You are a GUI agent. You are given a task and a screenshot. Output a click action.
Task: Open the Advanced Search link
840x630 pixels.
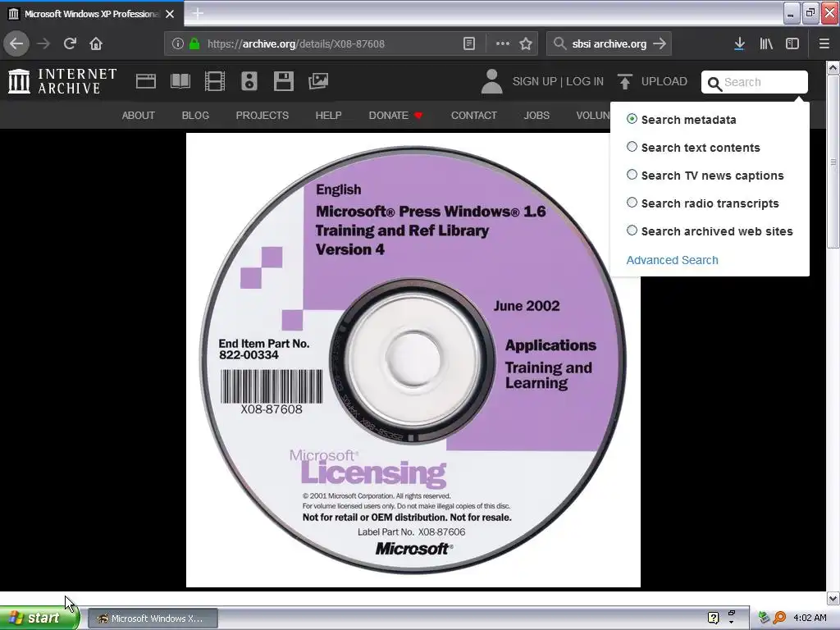[x=673, y=260]
